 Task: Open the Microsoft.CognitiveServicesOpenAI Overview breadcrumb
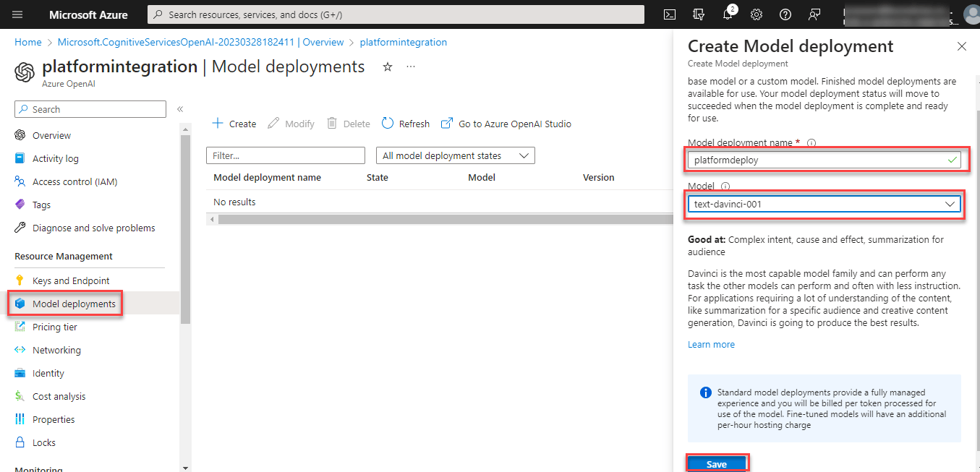point(200,43)
